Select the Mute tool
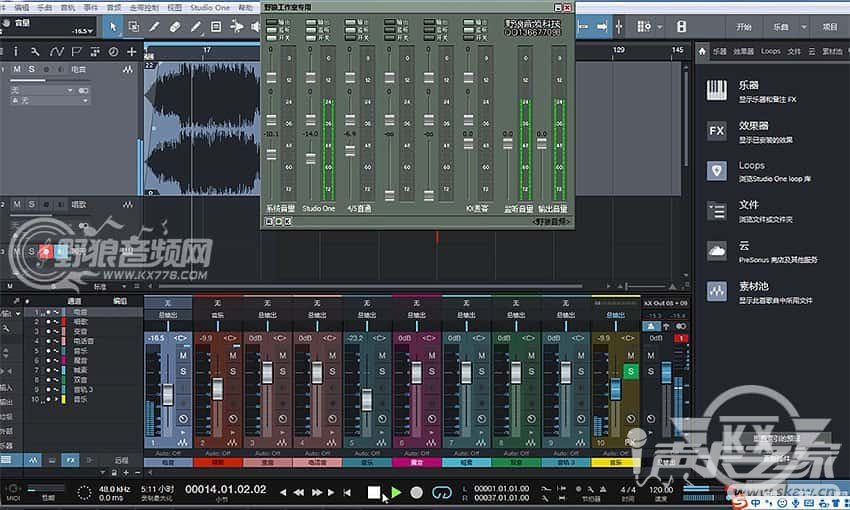The image size is (850, 510). [x=216, y=27]
